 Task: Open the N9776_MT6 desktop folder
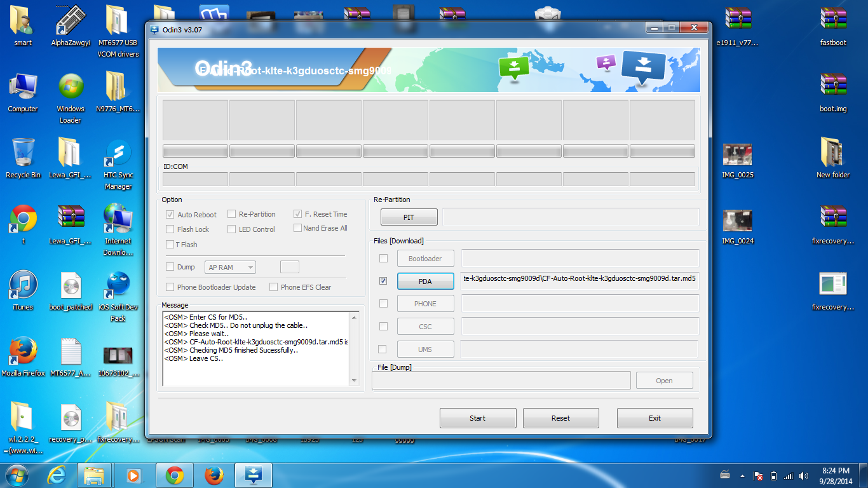118,92
